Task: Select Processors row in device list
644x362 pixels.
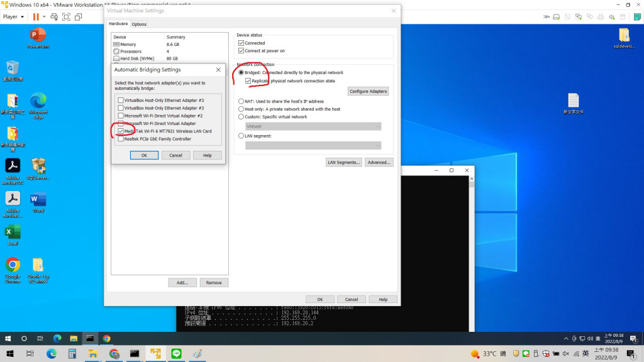Action: [170, 52]
